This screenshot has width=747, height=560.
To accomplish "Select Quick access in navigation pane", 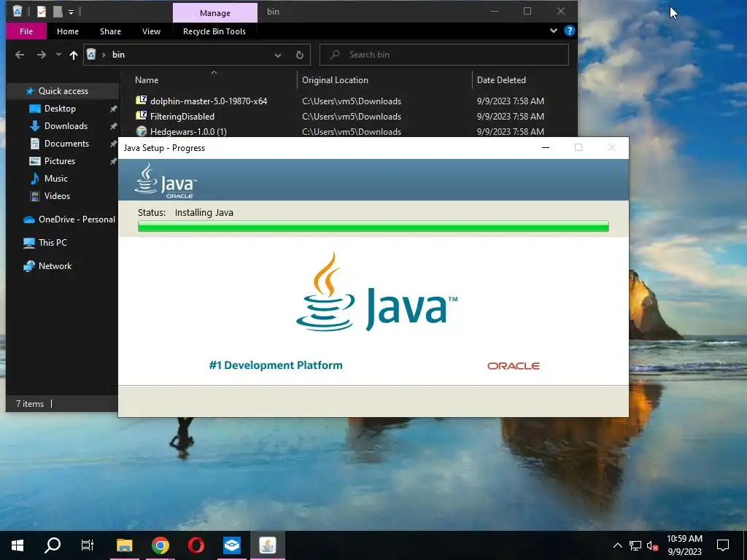I will click(63, 91).
